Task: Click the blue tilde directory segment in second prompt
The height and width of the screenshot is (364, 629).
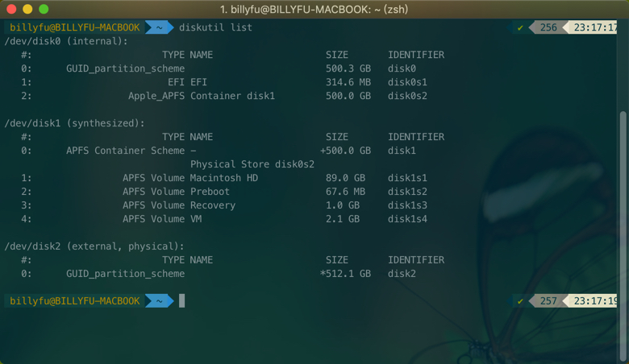Action: (159, 300)
